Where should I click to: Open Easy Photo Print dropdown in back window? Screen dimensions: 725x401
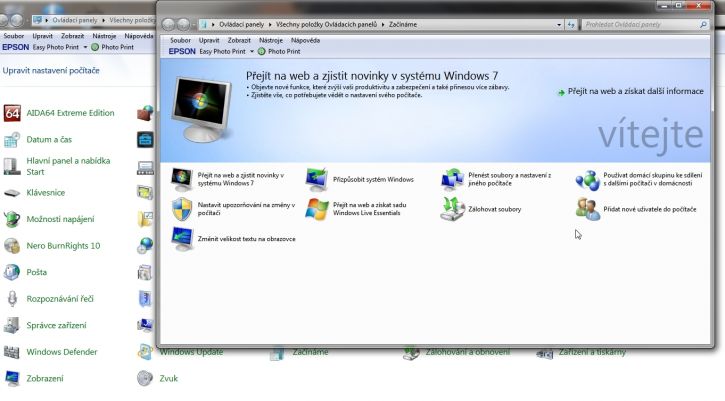(85, 47)
